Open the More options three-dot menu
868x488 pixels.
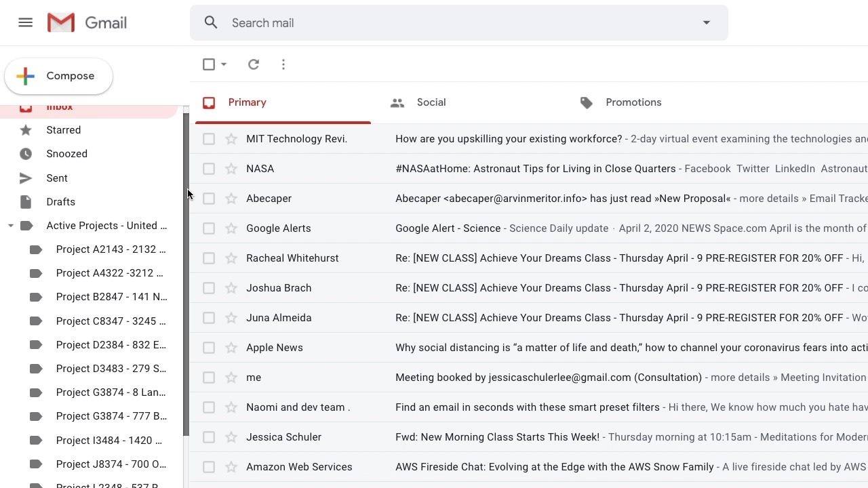pos(283,64)
